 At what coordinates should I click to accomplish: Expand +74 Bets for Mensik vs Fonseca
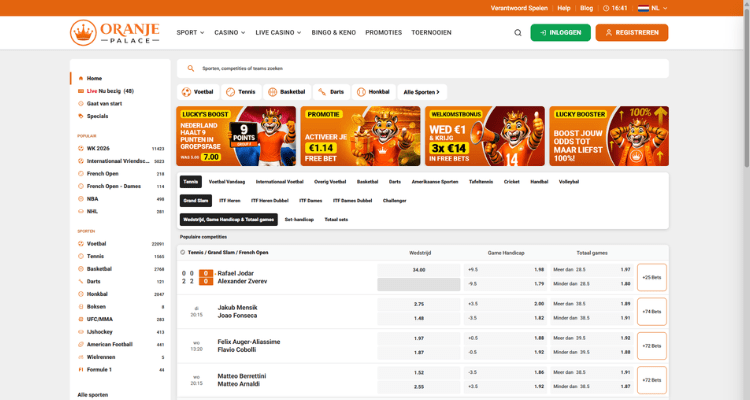pos(651,311)
